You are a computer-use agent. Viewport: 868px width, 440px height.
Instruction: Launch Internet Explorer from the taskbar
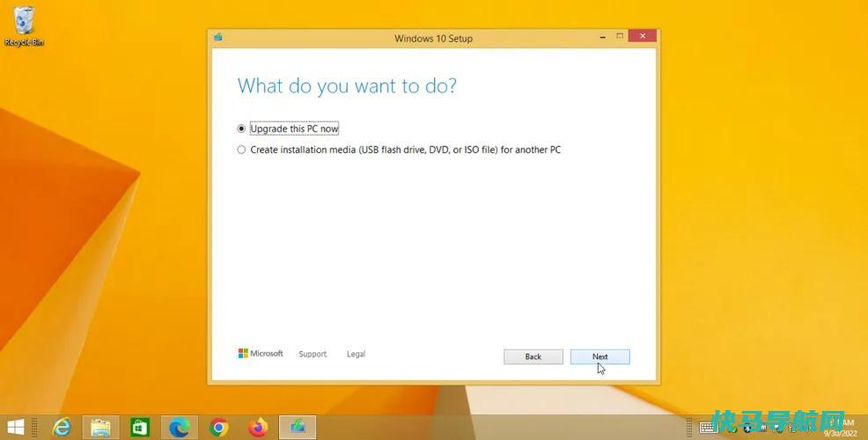pyautogui.click(x=62, y=428)
